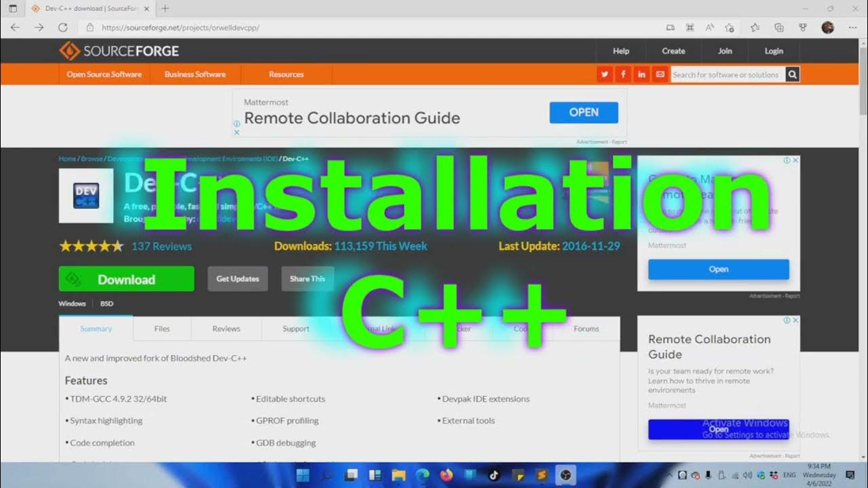Open a new browser tab
The image size is (868, 488).
(165, 9)
